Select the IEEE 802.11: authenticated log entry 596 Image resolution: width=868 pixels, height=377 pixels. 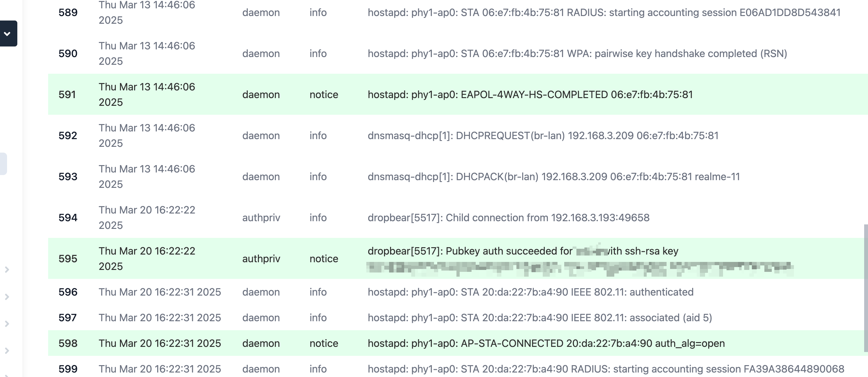tap(530, 292)
